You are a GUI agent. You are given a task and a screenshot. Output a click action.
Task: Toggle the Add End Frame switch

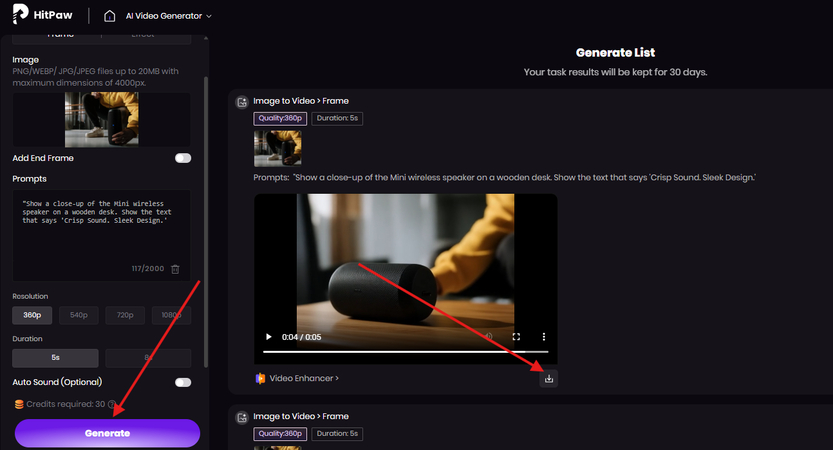183,158
